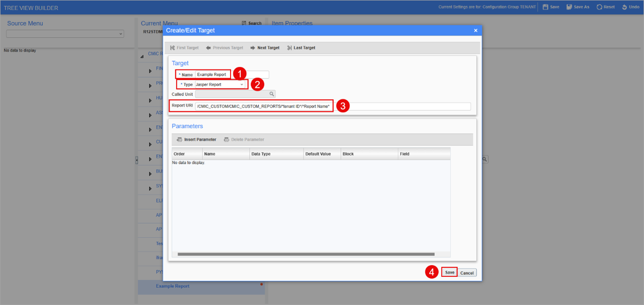
Task: Click the Cancel button in the dialog
Action: coord(467,273)
